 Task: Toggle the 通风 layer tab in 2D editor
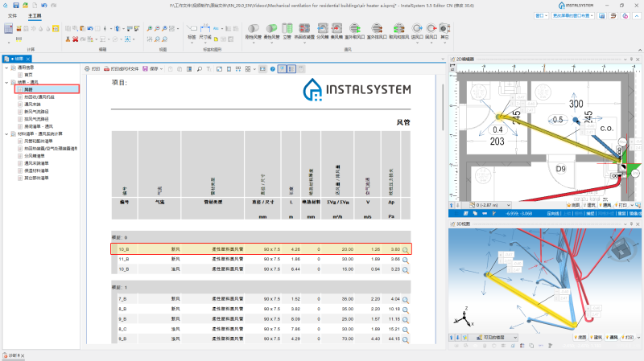(605, 205)
